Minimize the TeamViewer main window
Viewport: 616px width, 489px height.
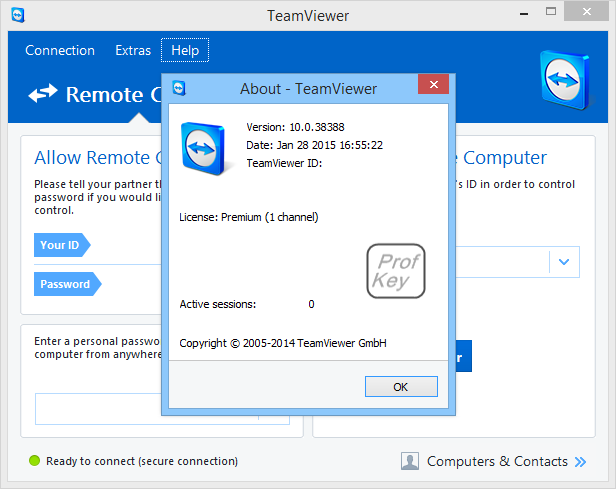click(x=524, y=14)
